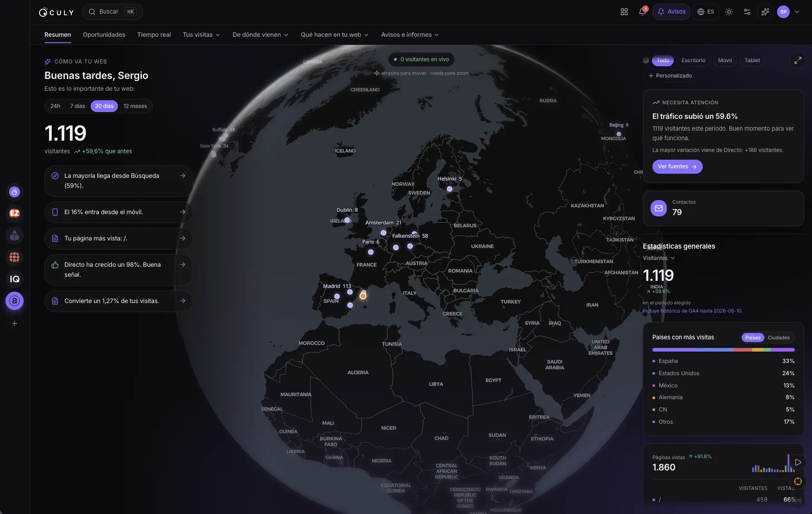Select the 24h time range

(55, 106)
